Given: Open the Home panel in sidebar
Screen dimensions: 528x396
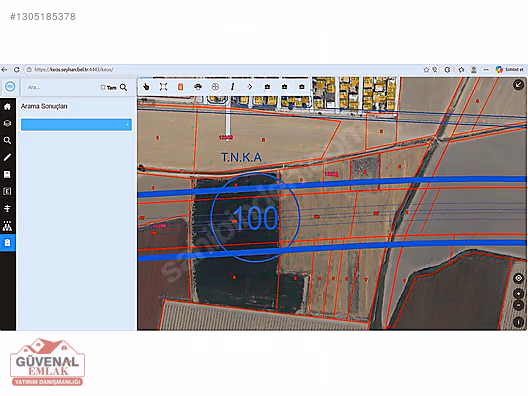Looking at the screenshot, I should 7,107.
